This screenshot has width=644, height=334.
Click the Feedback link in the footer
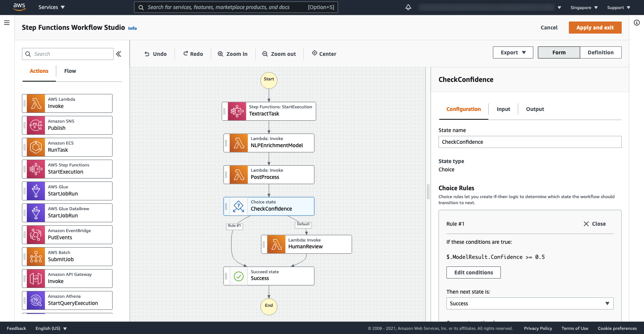coord(17,328)
